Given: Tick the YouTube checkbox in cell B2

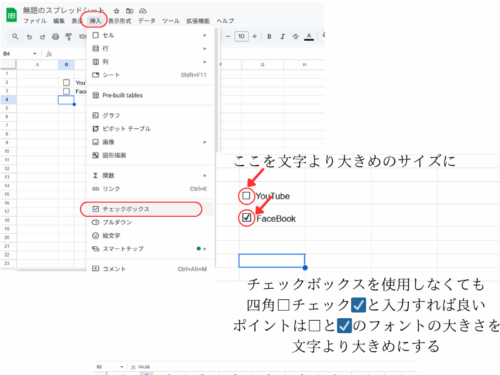Looking at the screenshot, I should (66, 82).
